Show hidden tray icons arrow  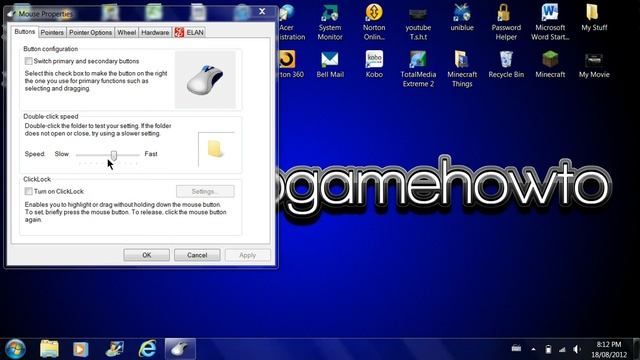click(533, 349)
